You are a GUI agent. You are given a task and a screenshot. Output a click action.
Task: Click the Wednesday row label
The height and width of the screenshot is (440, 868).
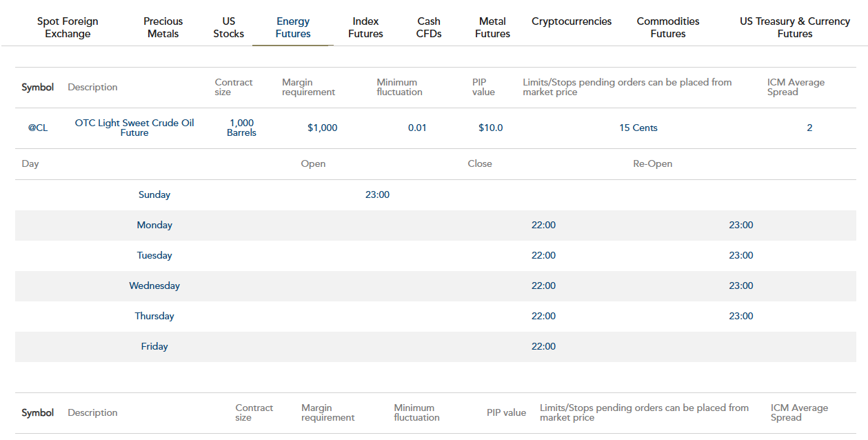click(x=154, y=286)
